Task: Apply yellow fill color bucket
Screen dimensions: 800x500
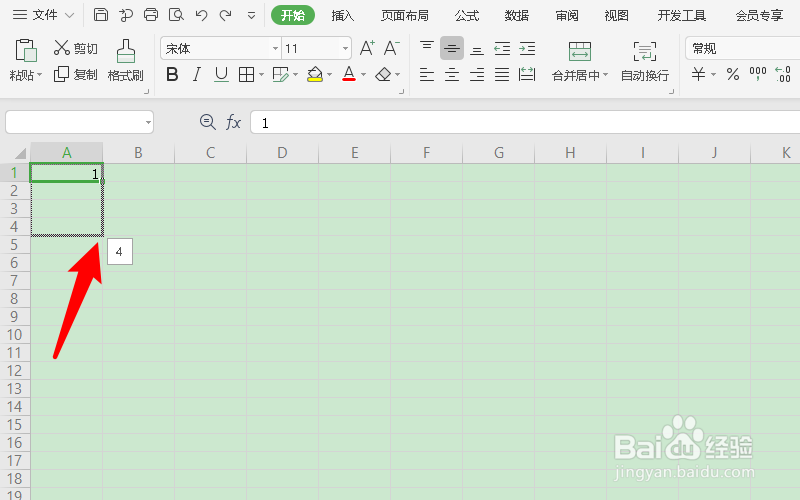Action: pyautogui.click(x=315, y=75)
